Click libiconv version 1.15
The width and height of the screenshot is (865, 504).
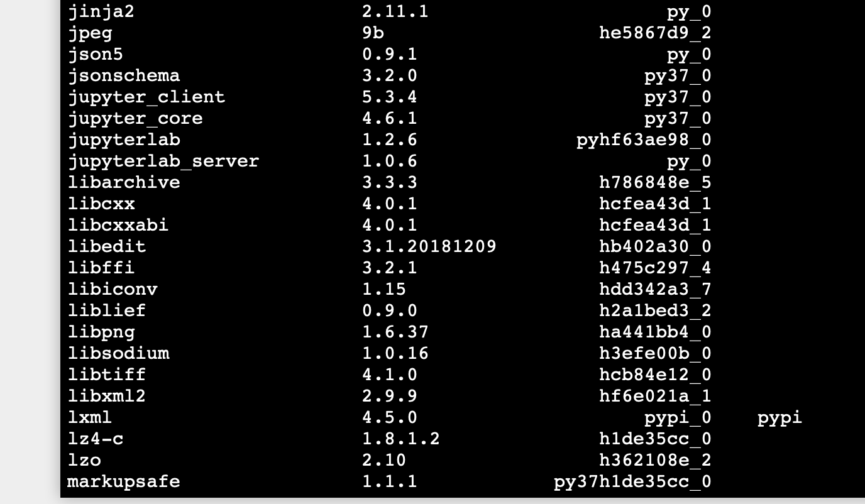click(x=383, y=289)
